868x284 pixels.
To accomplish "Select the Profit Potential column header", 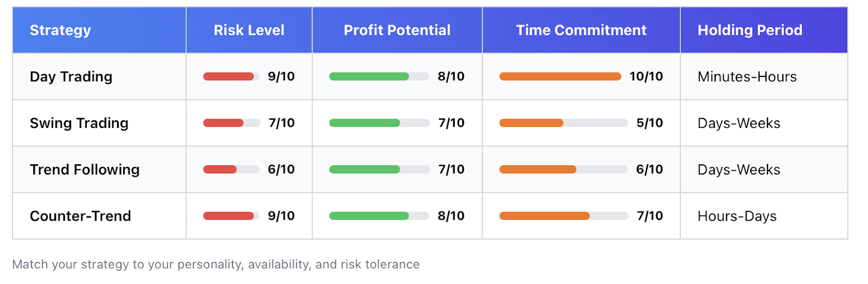I will [397, 30].
